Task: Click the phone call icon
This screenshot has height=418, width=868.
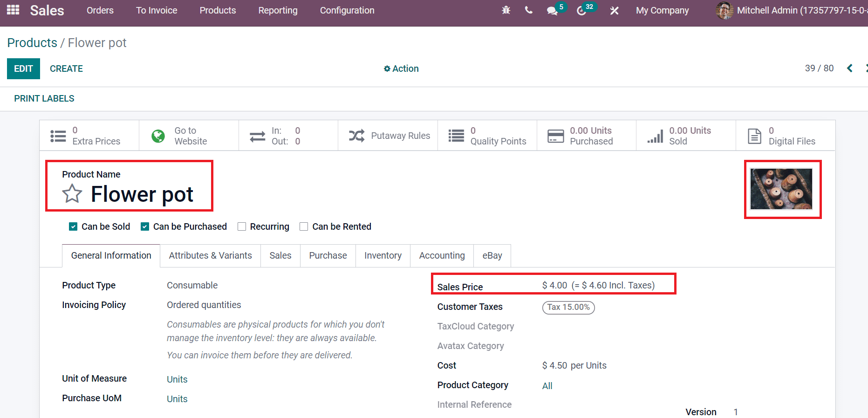Action: (x=528, y=10)
